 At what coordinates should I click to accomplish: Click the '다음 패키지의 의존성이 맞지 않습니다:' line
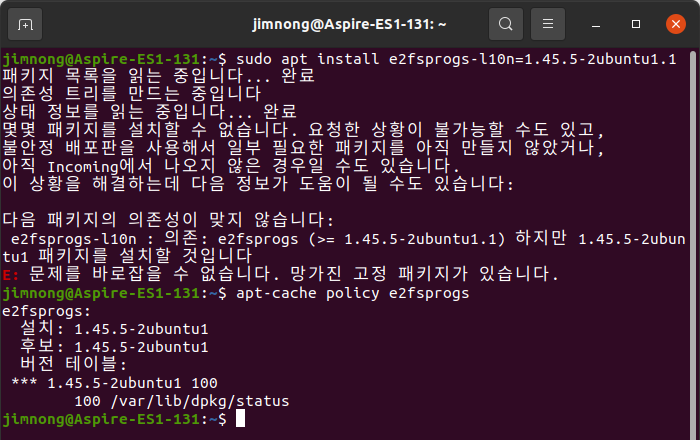tap(168, 220)
